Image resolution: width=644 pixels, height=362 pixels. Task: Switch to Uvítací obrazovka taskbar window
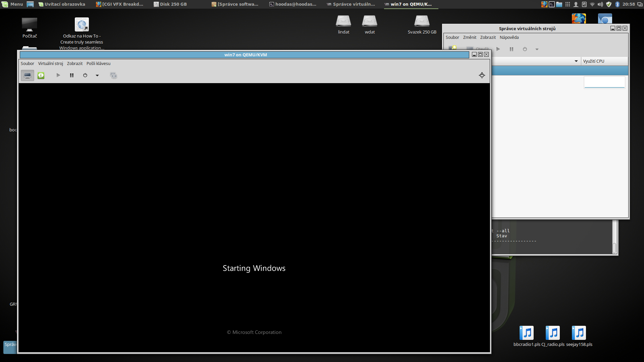(x=62, y=4)
